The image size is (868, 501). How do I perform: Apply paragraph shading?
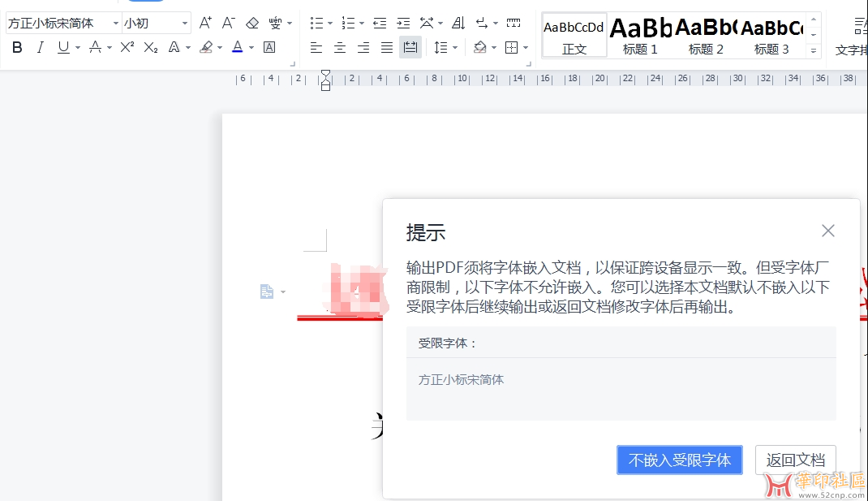pyautogui.click(x=480, y=48)
